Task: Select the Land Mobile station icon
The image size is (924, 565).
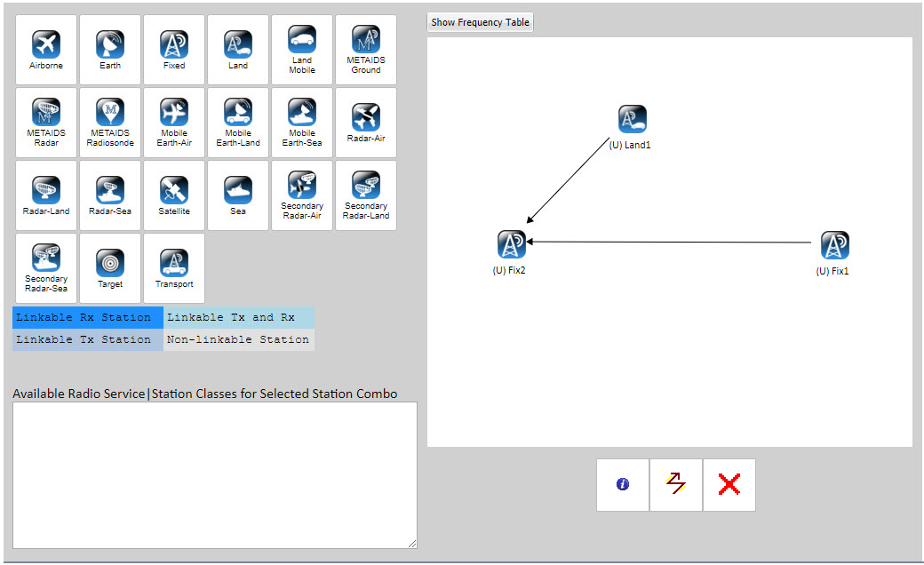Action: click(301, 44)
